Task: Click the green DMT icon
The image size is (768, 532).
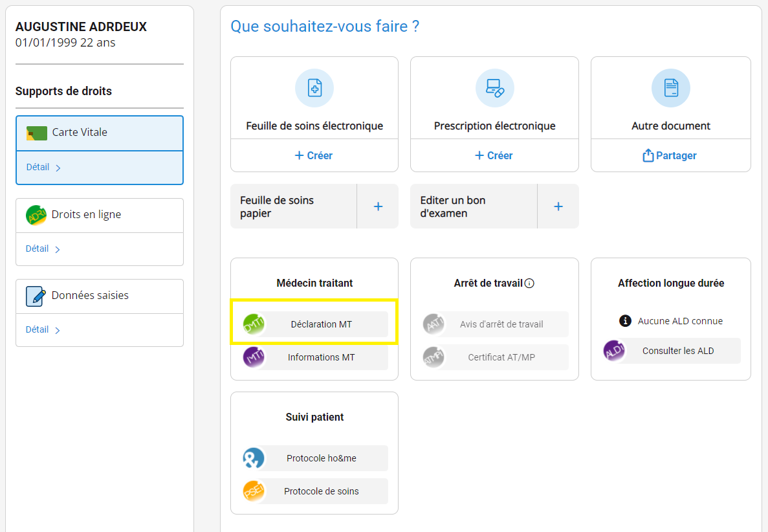Action: [x=254, y=324]
